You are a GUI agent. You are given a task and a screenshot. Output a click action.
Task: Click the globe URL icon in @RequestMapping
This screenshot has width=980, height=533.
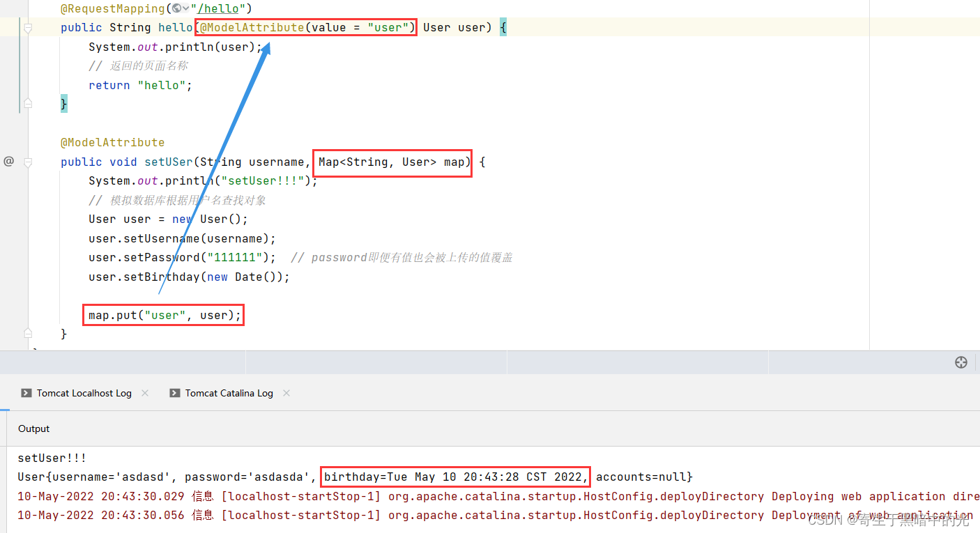tap(176, 8)
